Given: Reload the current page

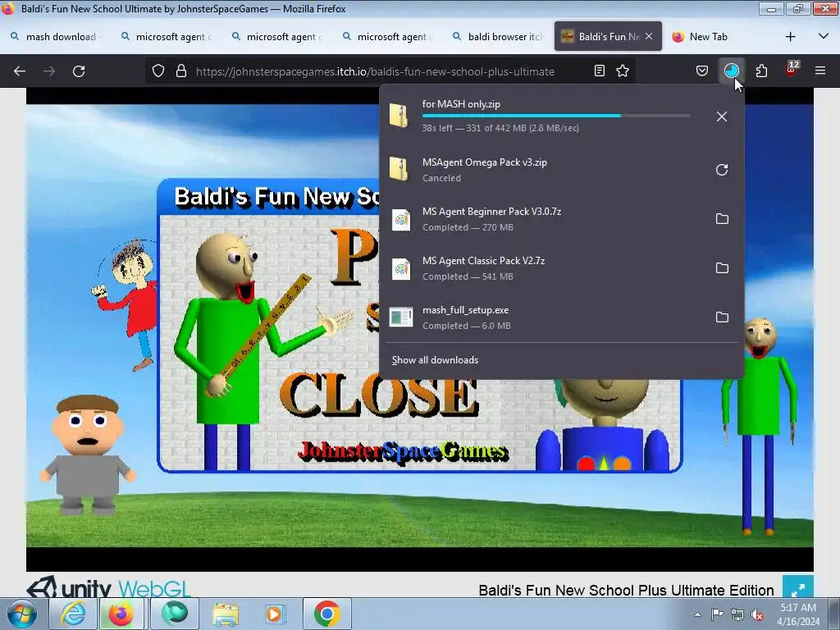Looking at the screenshot, I should tap(79, 71).
